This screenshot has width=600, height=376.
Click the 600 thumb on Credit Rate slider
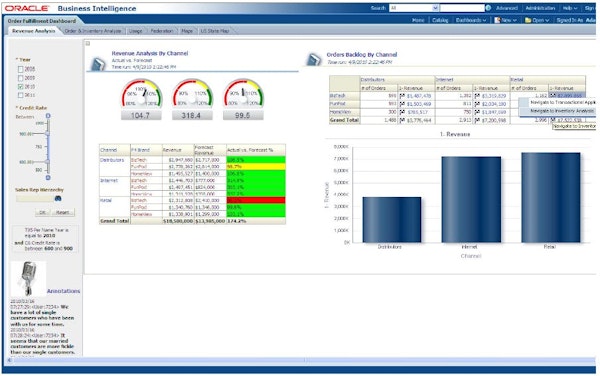[x=47, y=162]
